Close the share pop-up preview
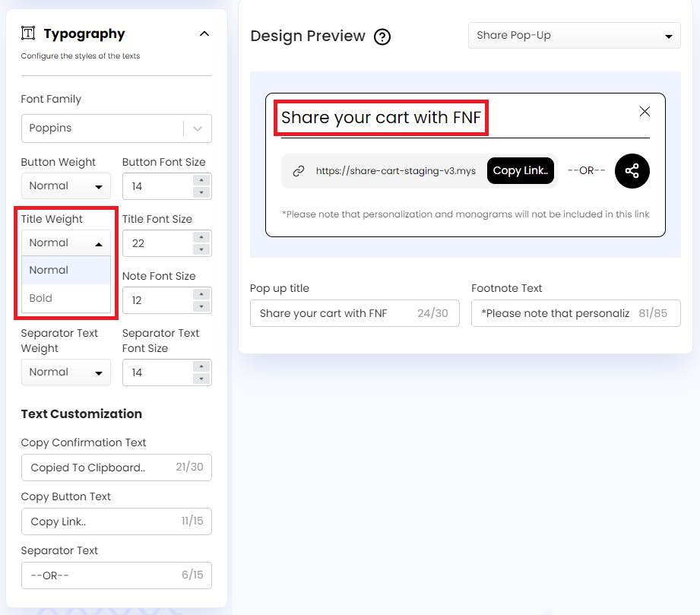The width and height of the screenshot is (700, 615). (x=645, y=112)
